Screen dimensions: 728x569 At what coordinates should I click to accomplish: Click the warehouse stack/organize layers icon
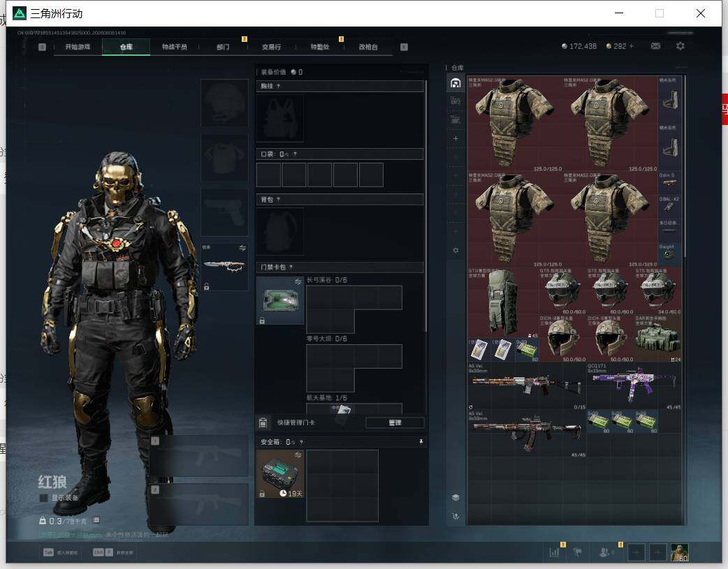click(x=456, y=498)
